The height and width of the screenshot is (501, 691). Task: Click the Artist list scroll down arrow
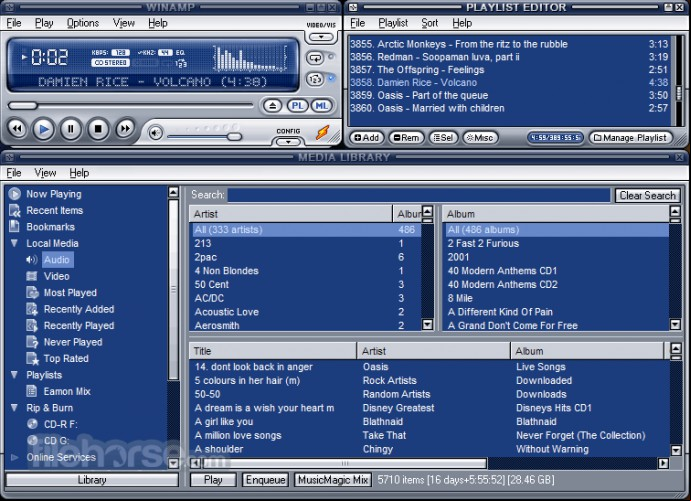pyautogui.click(x=427, y=325)
